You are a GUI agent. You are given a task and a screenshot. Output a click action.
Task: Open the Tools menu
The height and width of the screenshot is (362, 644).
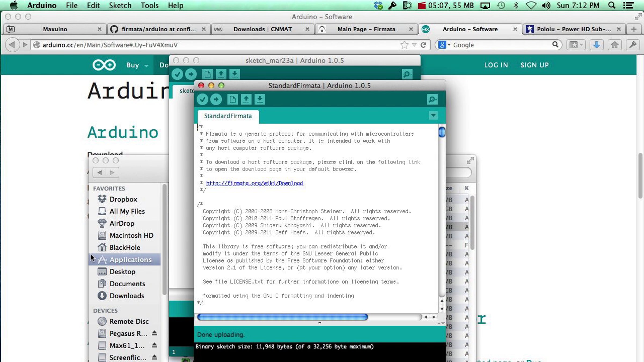pos(149,5)
